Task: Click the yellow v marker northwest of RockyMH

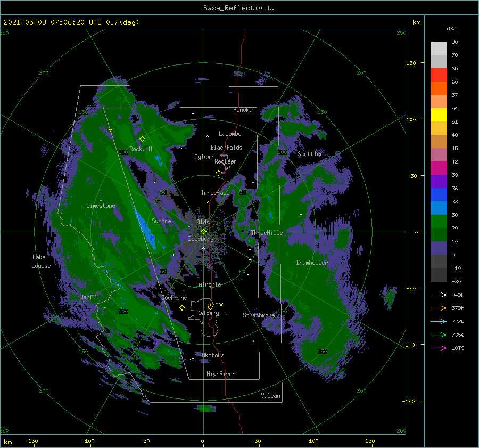Action: pos(110,131)
